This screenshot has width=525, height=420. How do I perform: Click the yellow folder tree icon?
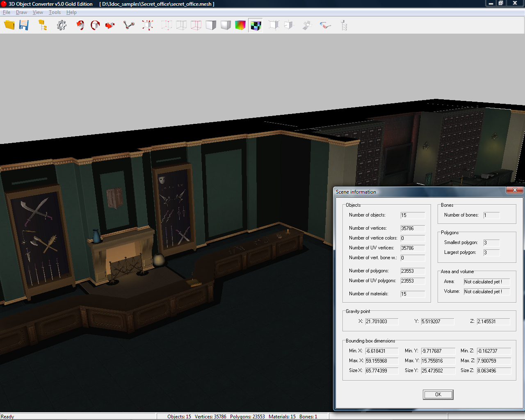point(43,25)
